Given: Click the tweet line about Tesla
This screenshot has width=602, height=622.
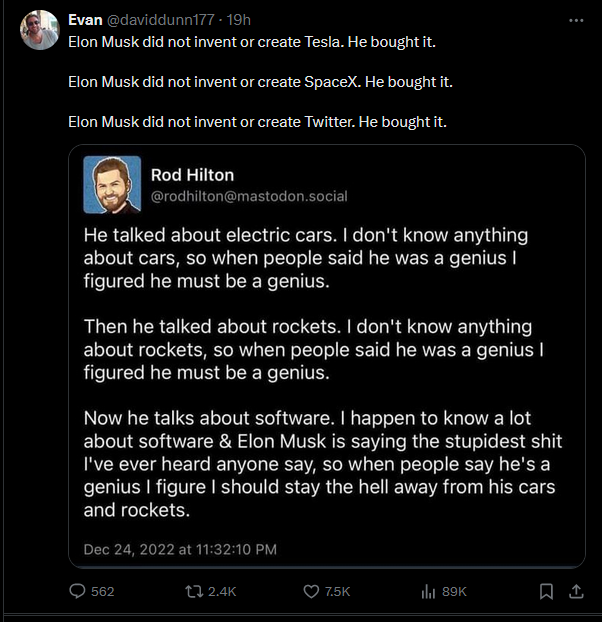Looking at the screenshot, I should pos(251,44).
